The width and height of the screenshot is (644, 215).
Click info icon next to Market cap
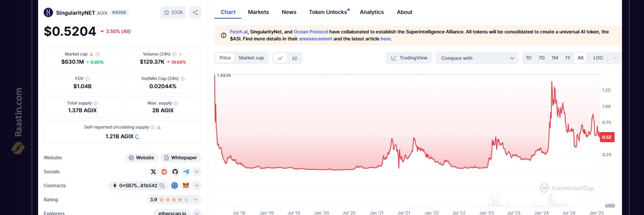click(x=97, y=54)
